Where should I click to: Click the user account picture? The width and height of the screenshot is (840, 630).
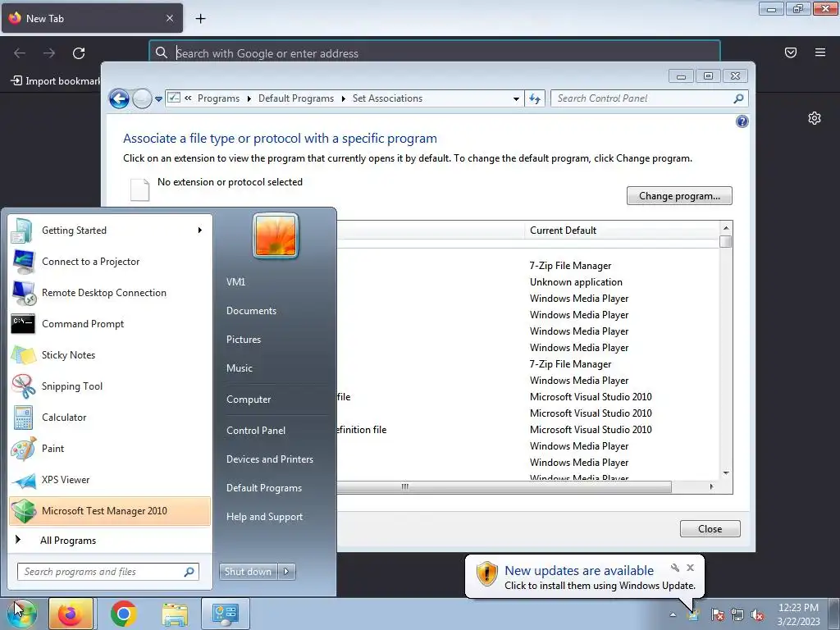[x=276, y=235]
